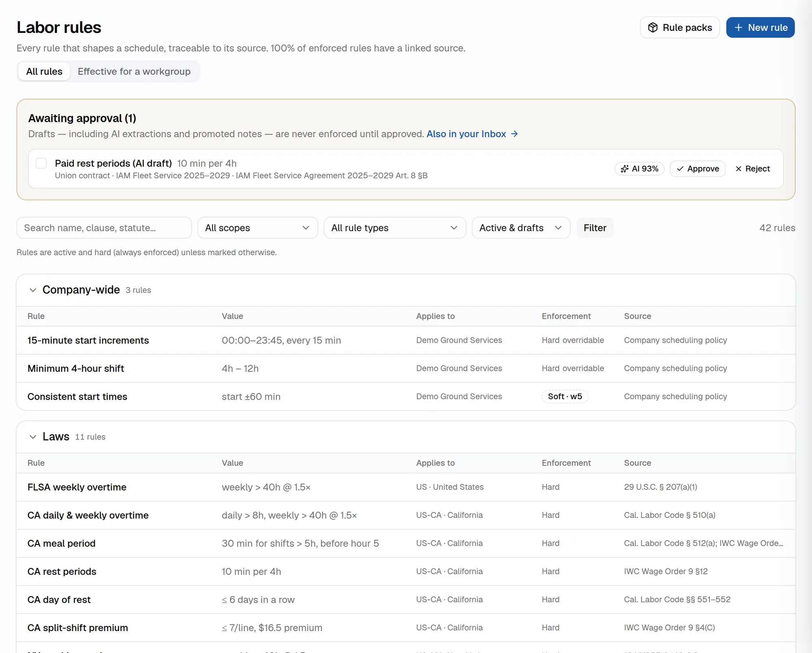
Task: Open Rule packs
Action: [680, 28]
